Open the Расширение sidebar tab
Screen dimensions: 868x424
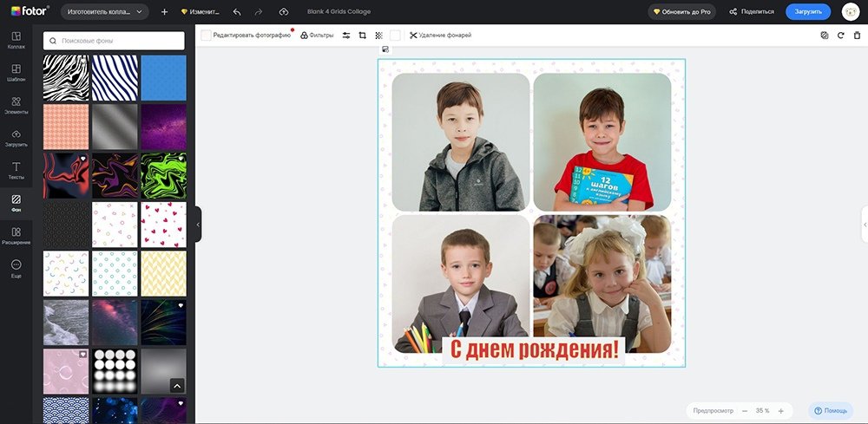(16, 236)
